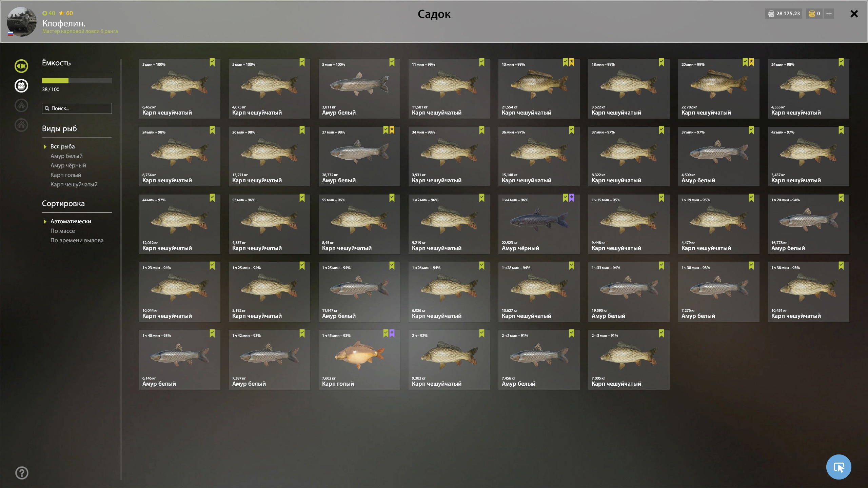868x488 pixels.
Task: Filter by Карп чешуйчатый species
Action: [74, 184]
